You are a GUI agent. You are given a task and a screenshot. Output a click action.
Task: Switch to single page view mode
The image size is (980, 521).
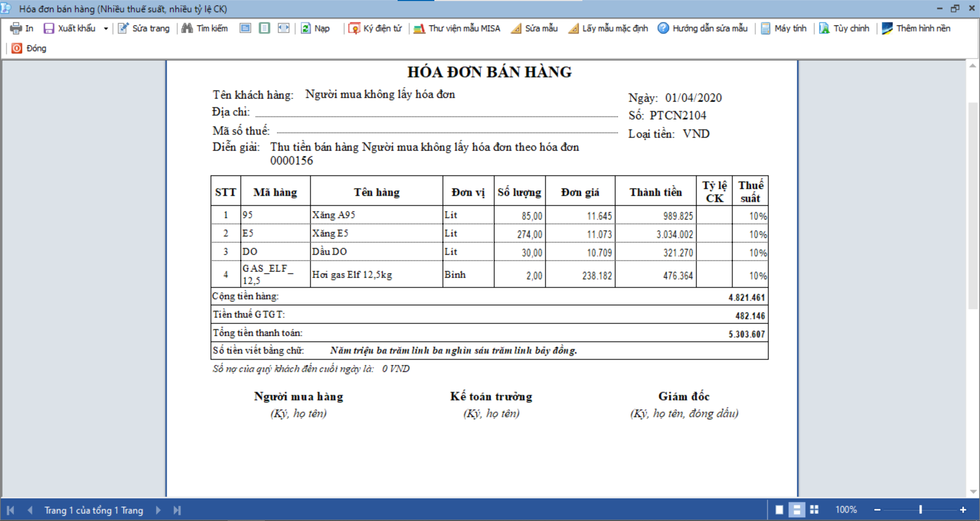[x=779, y=510]
